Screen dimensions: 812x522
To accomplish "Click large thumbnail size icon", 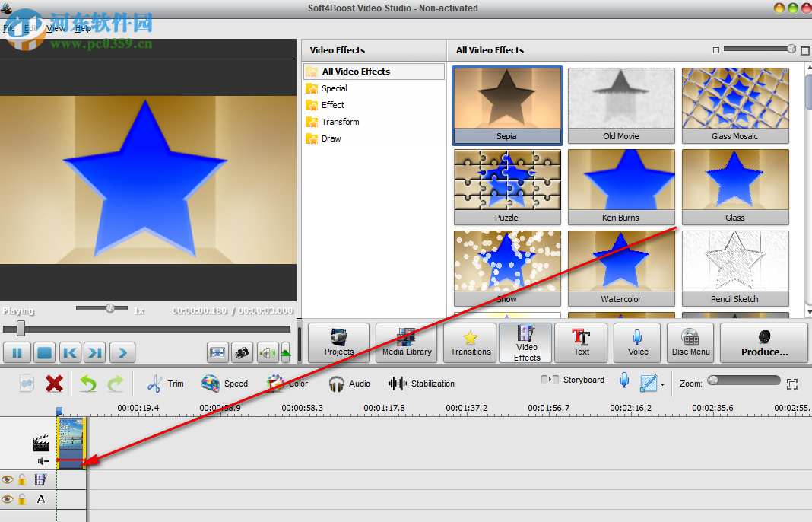I will coord(804,50).
